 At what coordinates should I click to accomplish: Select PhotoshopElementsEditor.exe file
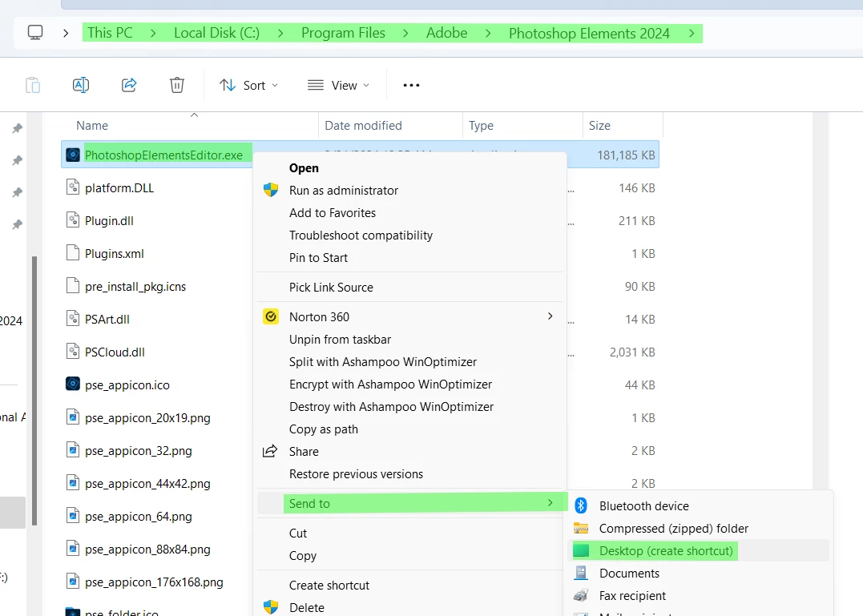163,155
